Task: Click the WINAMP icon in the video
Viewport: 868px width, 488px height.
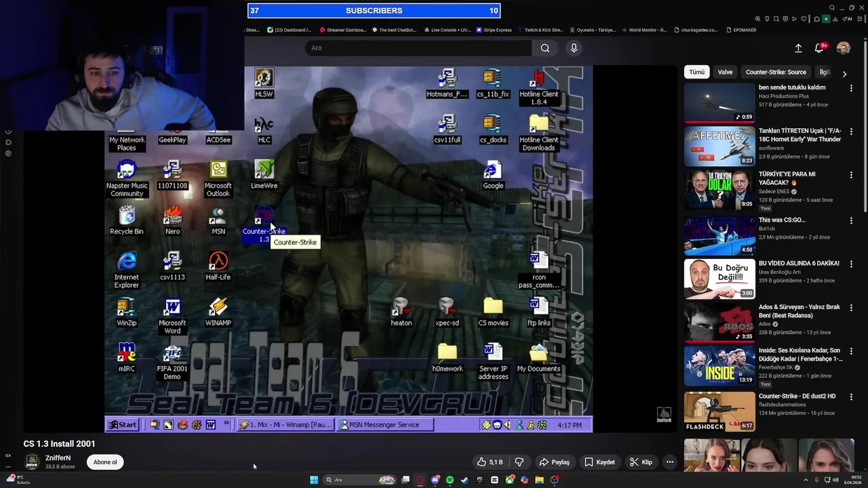Action: pyautogui.click(x=218, y=312)
